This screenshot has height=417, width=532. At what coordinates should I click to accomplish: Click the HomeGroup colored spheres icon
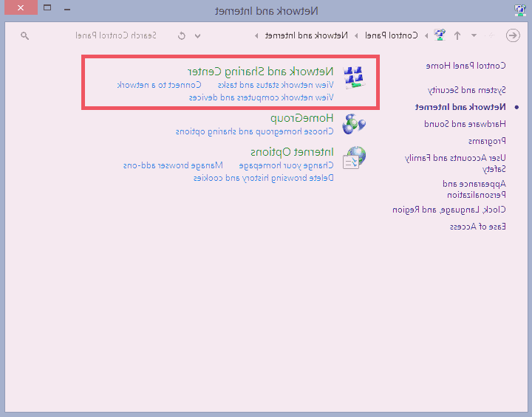point(355,124)
